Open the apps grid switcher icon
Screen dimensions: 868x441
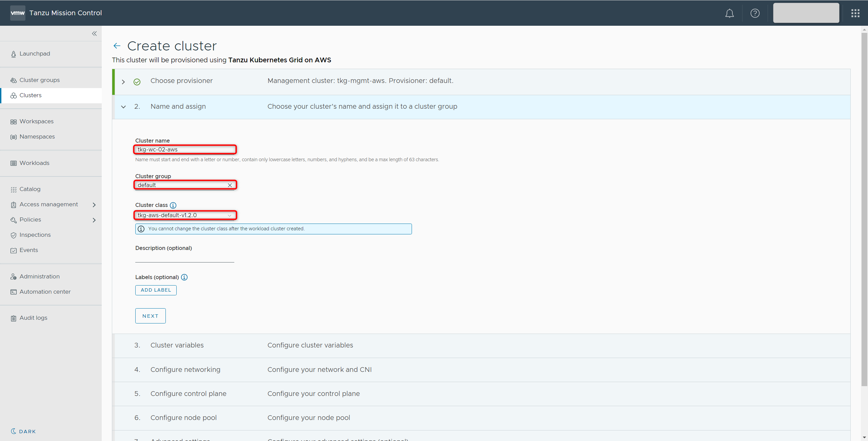pyautogui.click(x=855, y=13)
